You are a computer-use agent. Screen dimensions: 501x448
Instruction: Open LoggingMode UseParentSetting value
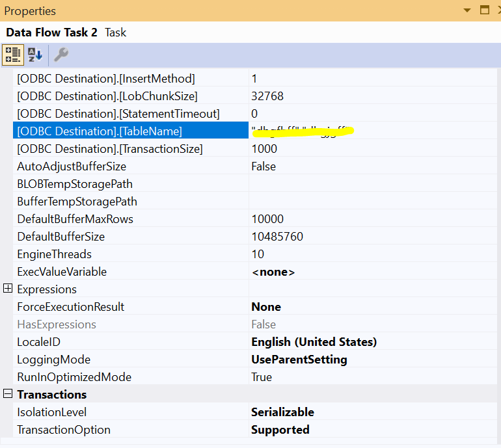[373, 360]
